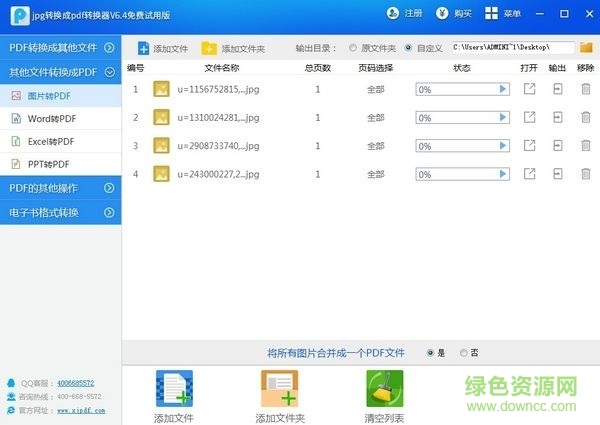This screenshot has width=600, height=425.
Task: Click the 添加文件 toolbar icon at top
Action: tap(143, 48)
